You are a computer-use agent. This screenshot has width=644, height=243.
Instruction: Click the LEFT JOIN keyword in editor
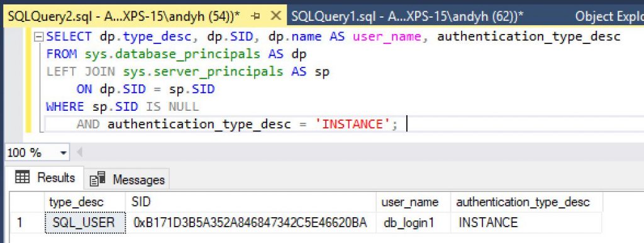click(81, 72)
